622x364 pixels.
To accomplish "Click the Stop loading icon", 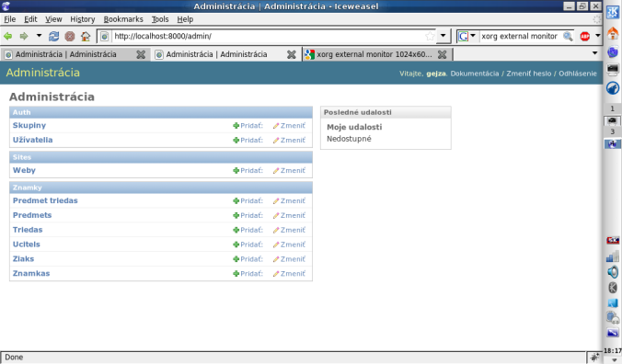I will pos(70,36).
